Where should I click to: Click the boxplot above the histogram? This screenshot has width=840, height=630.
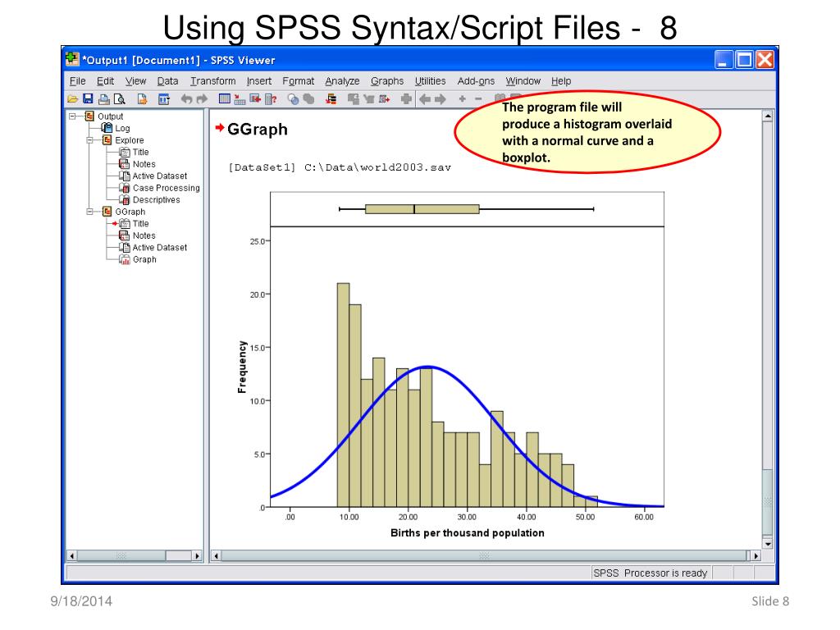pyautogui.click(x=466, y=209)
